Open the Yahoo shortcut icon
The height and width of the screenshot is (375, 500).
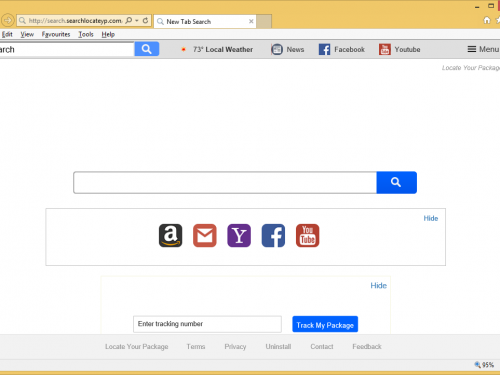[x=239, y=235]
